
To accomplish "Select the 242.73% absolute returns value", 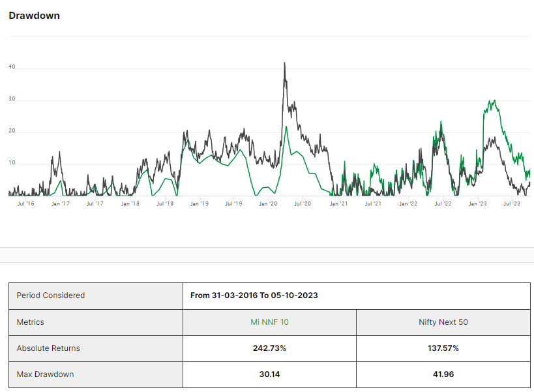I will click(x=269, y=348).
